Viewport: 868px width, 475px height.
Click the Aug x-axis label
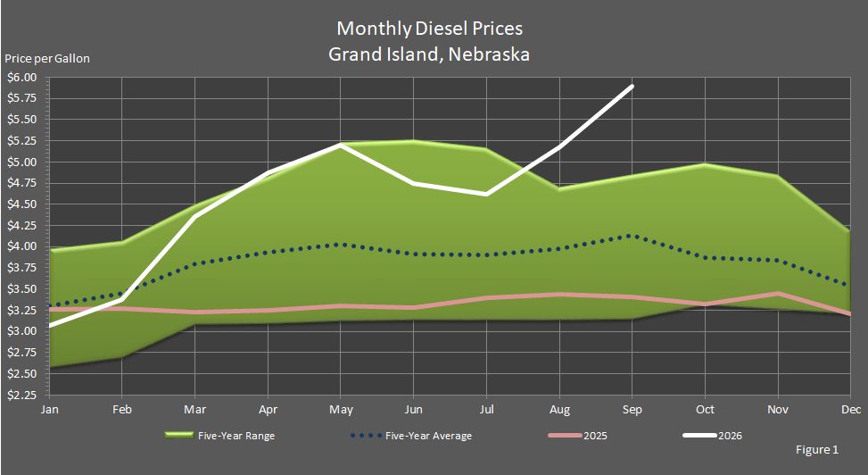click(559, 410)
